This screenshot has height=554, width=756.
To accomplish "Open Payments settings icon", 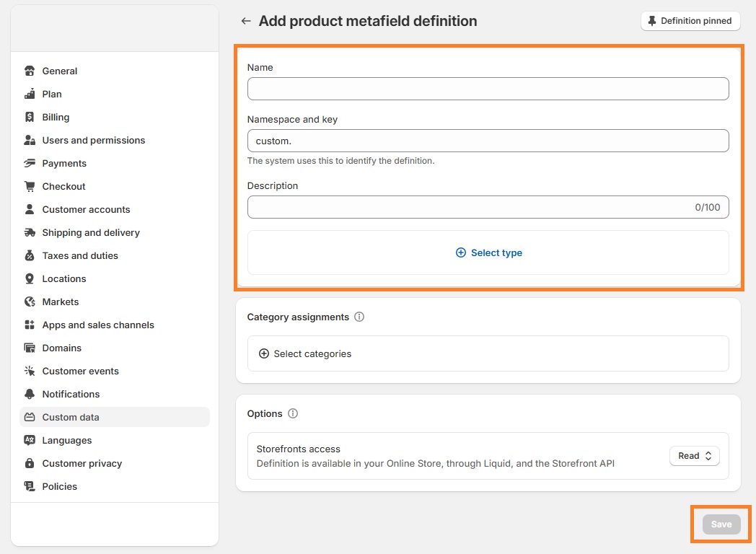I will point(29,163).
